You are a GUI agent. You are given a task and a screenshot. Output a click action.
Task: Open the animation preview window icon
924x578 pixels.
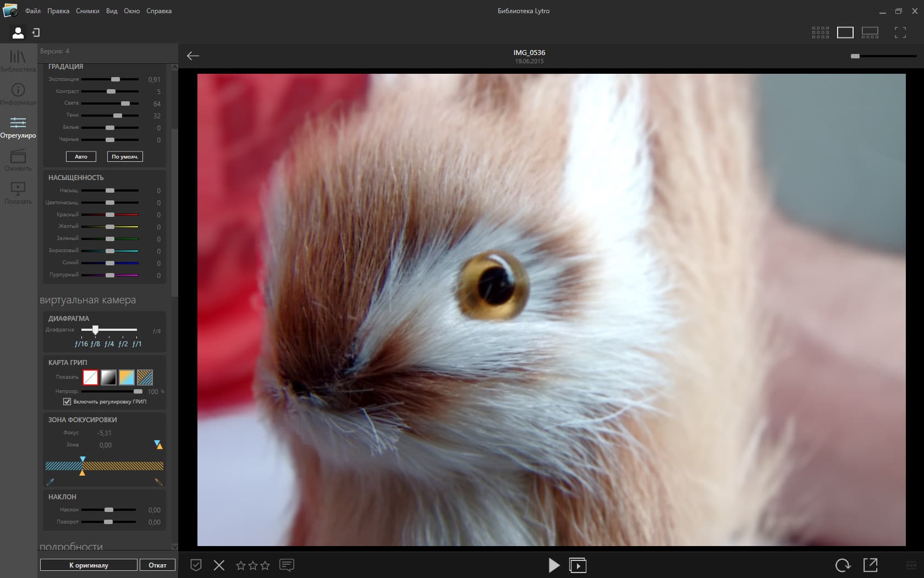pyautogui.click(x=577, y=565)
